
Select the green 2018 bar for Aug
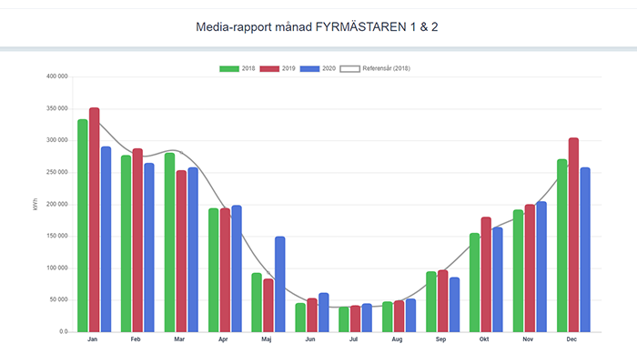(387, 317)
